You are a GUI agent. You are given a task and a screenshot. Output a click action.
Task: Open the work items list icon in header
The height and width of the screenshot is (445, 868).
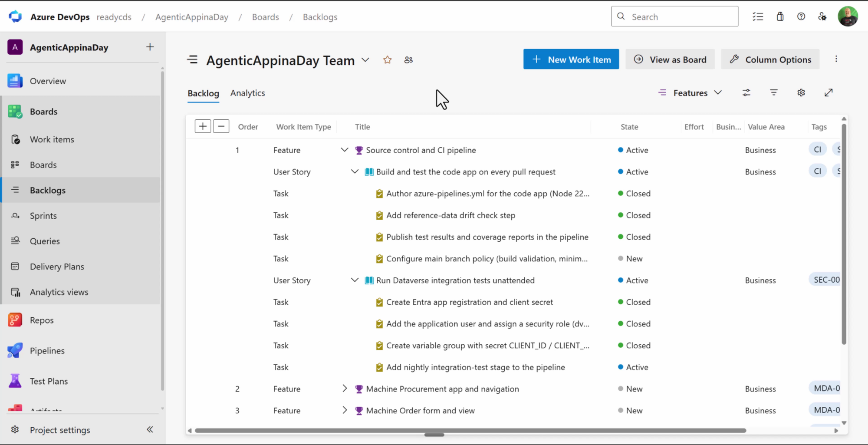(x=758, y=16)
